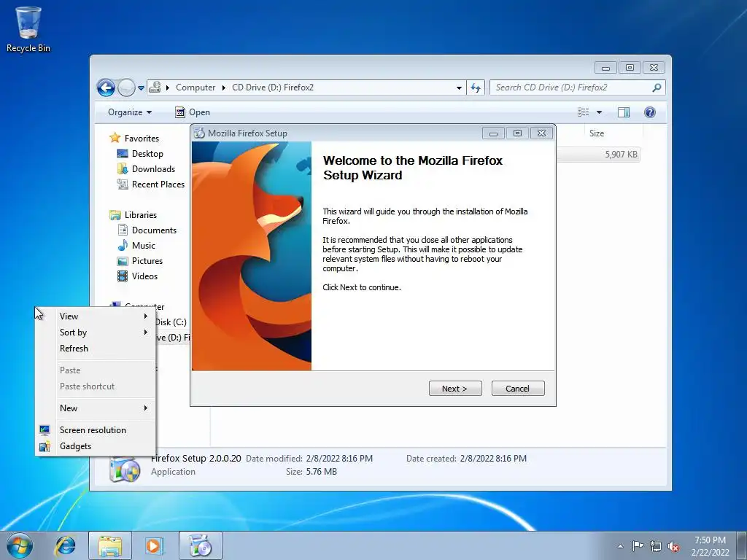Click the Explorer Forward arrow button
The height and width of the screenshot is (560, 747).
tap(126, 87)
